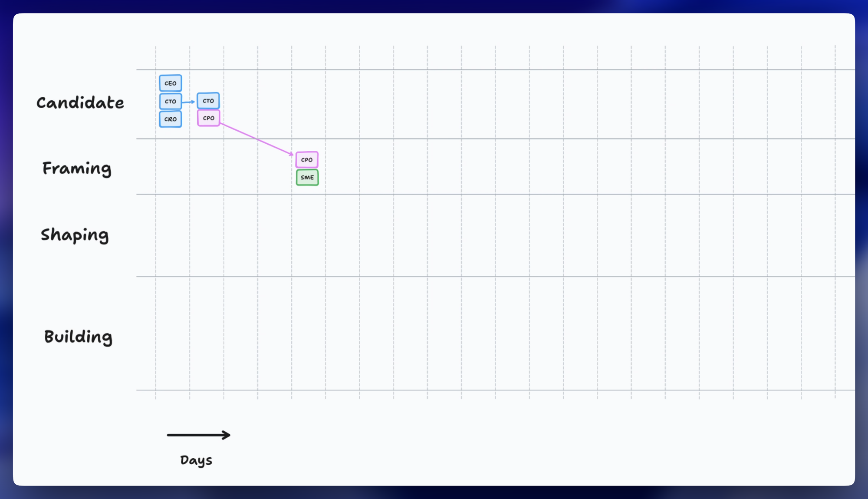Click the divider line between Candidate and Framing
This screenshot has height=499, width=868.
[477, 139]
